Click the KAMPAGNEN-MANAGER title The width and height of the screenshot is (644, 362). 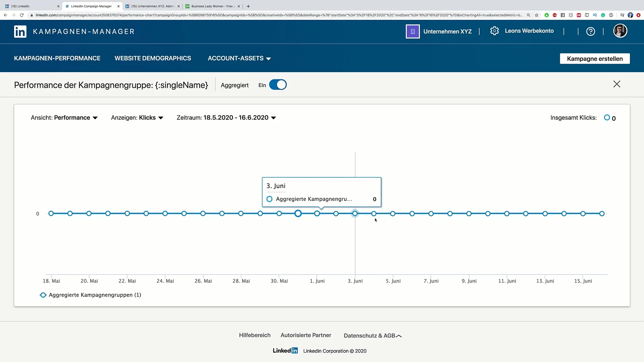[x=84, y=32]
